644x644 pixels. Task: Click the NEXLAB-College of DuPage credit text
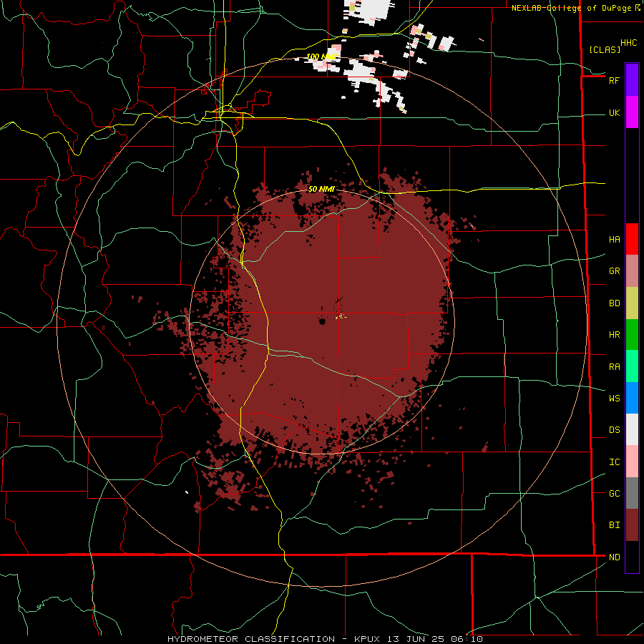coord(571,8)
